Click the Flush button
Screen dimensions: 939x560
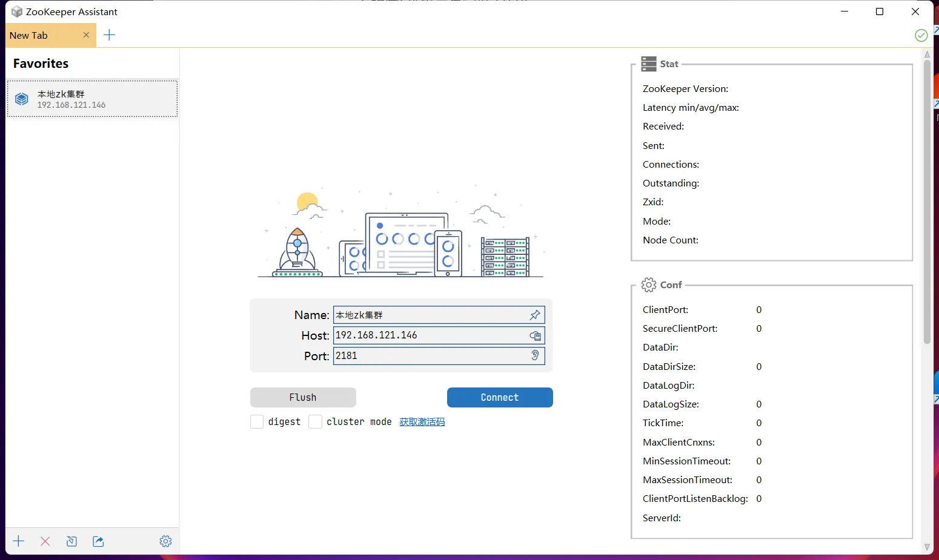pos(303,397)
